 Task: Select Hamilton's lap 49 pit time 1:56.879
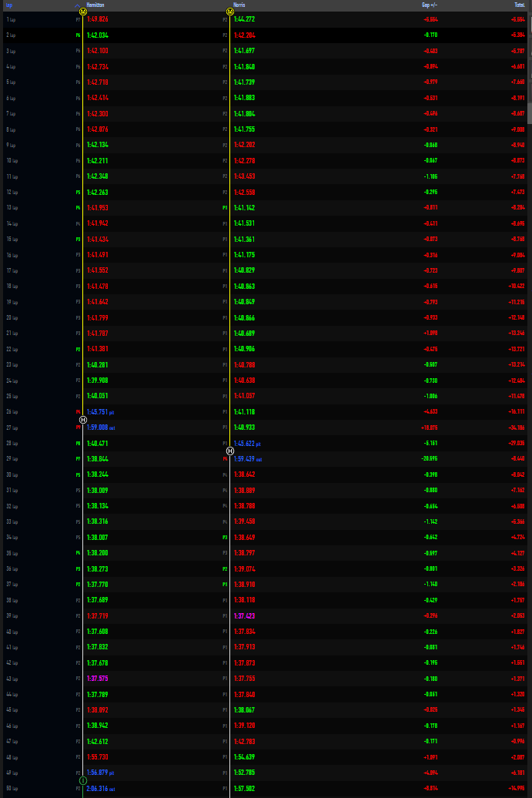click(x=98, y=773)
